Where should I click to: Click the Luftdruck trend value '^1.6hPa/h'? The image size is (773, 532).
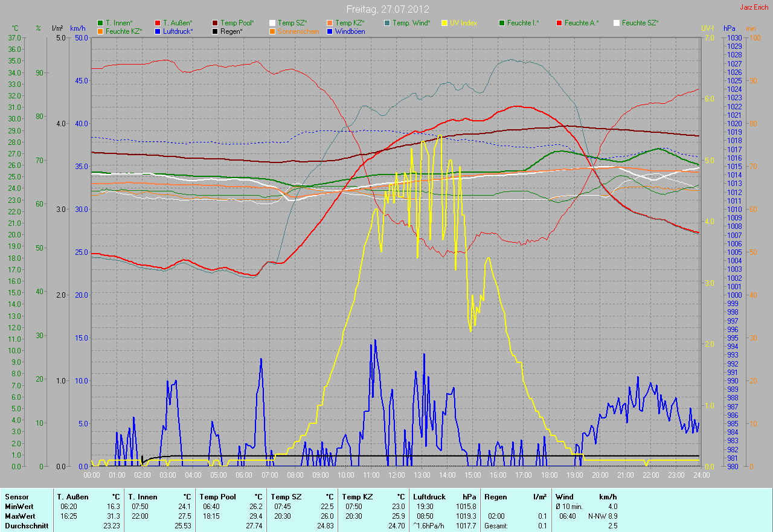tap(429, 526)
